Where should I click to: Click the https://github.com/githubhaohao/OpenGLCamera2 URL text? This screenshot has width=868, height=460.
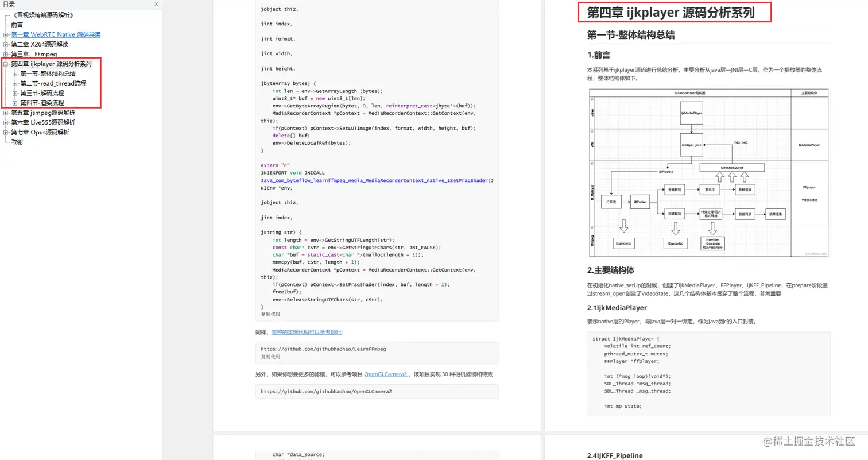(x=326, y=391)
